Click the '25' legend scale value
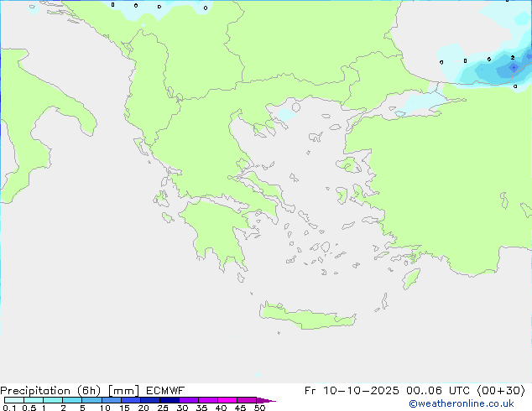This screenshot has height=411, width=532. coord(163,408)
